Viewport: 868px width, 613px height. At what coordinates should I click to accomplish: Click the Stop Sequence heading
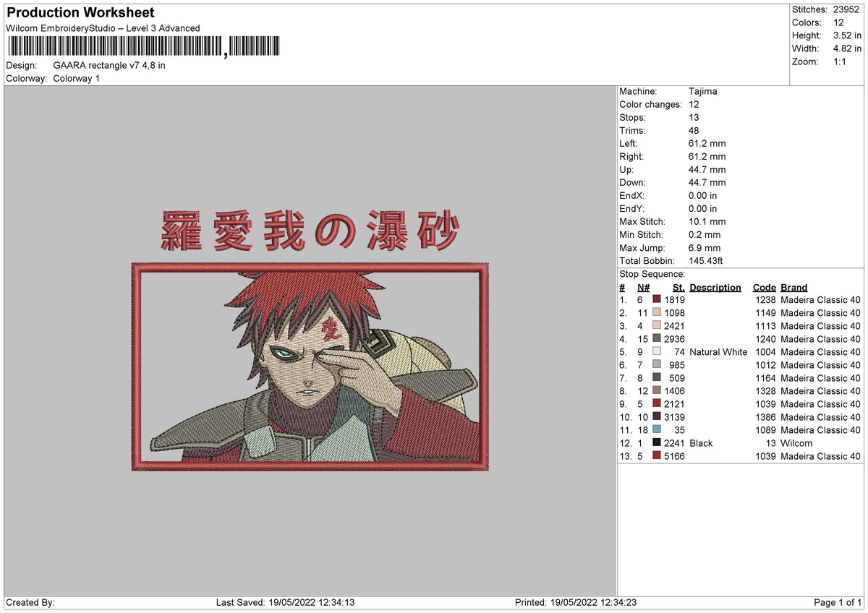(x=651, y=274)
